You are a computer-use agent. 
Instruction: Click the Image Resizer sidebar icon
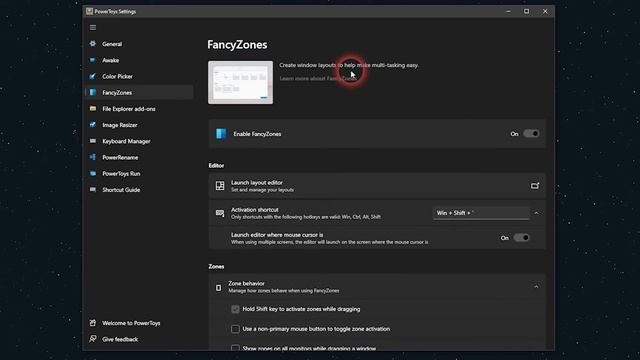[x=93, y=125]
